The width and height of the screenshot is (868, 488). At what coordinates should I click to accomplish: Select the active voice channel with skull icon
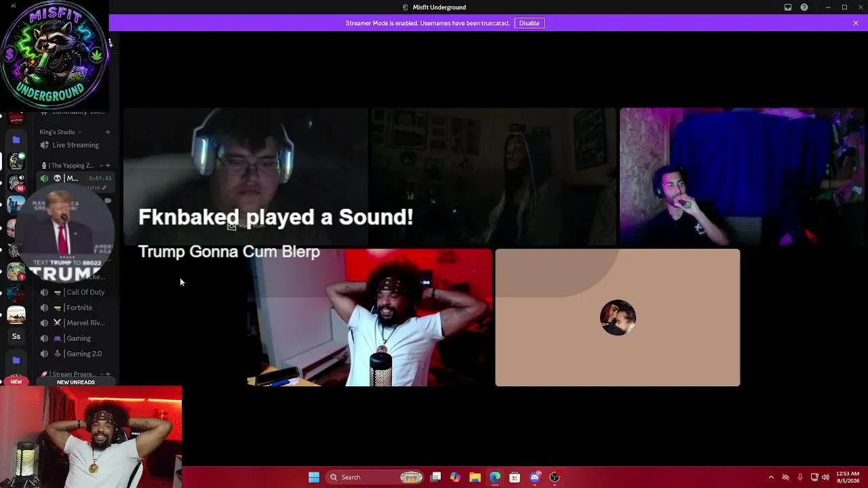(x=75, y=178)
